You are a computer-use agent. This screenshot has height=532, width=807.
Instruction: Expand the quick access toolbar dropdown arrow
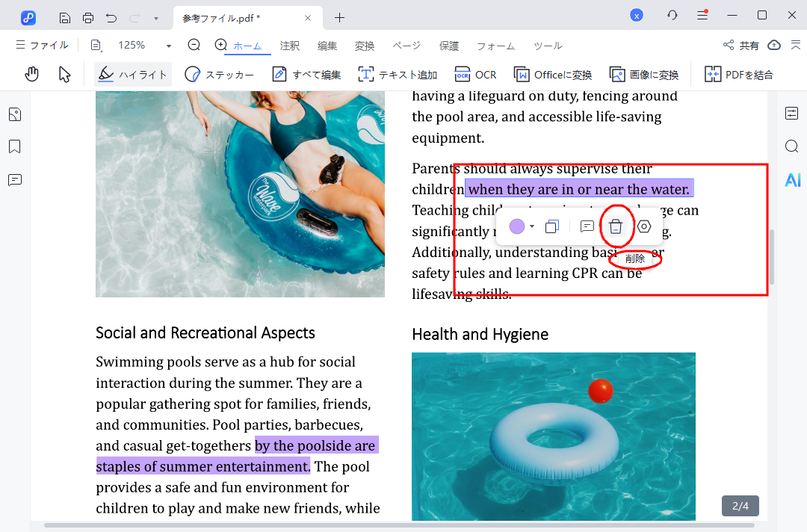[x=155, y=17]
